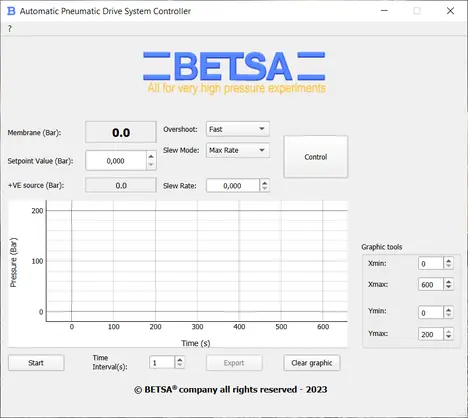Click the 'Membrane (Bar):' label
This screenshot has height=418, width=468.
[34, 133]
